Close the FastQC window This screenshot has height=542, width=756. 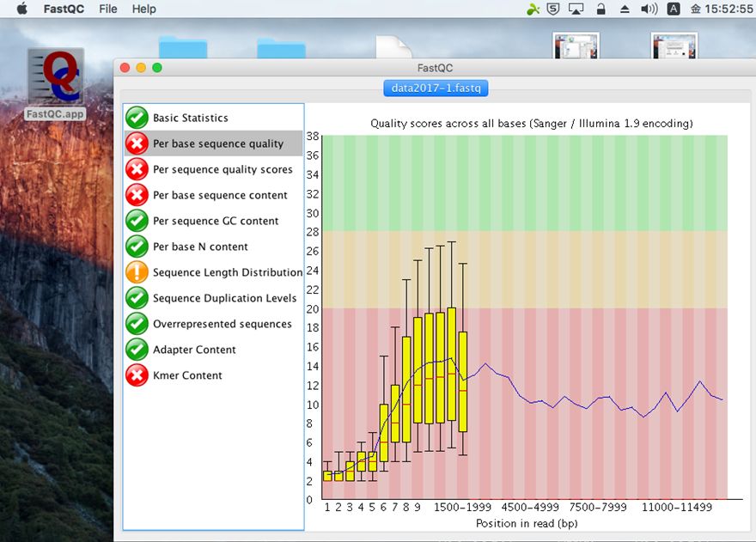[x=125, y=68]
